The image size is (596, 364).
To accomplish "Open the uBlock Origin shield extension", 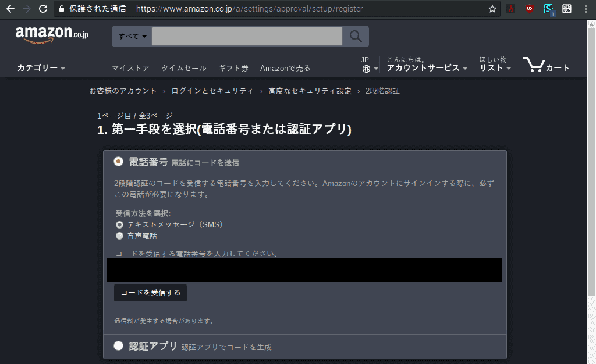I will [530, 9].
